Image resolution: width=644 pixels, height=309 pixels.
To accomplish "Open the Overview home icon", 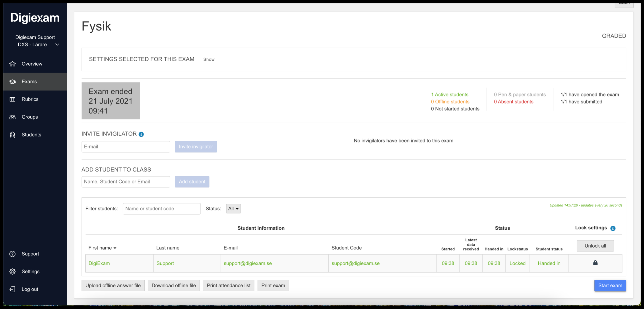I will 12,64.
